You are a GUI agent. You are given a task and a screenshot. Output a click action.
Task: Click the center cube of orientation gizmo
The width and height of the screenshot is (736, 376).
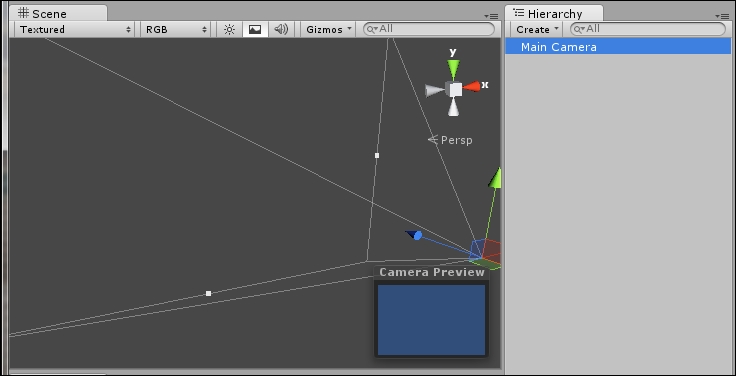455,89
